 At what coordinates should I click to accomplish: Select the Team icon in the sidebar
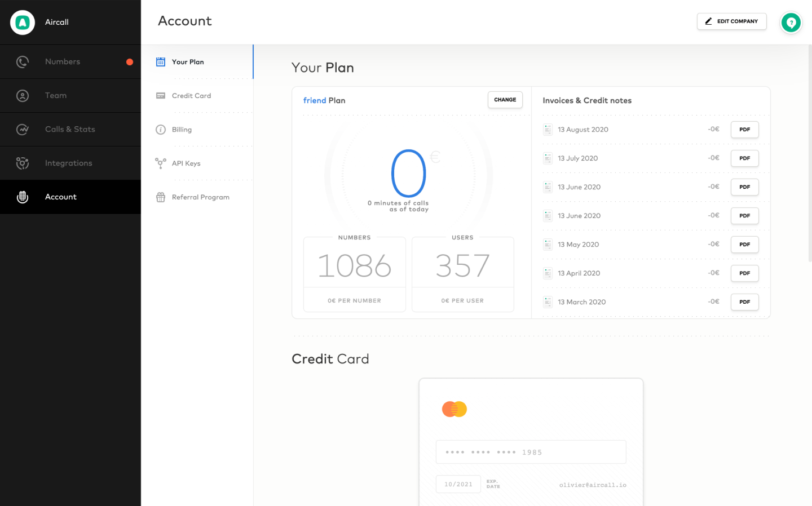pos(22,95)
